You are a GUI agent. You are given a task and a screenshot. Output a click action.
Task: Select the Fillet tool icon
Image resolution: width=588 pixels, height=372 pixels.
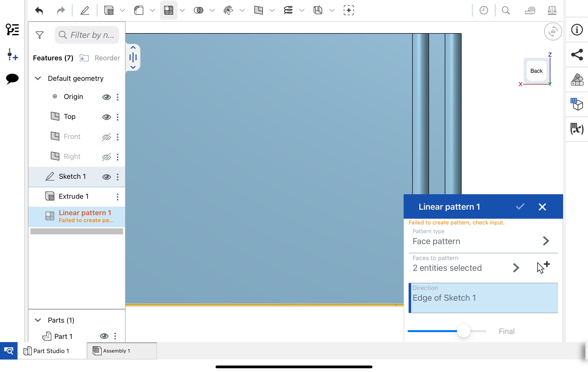coord(139,10)
